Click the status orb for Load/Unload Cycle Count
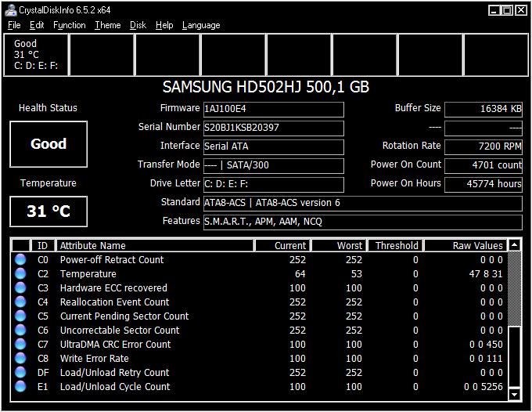This screenshot has width=532, height=412. 20,386
